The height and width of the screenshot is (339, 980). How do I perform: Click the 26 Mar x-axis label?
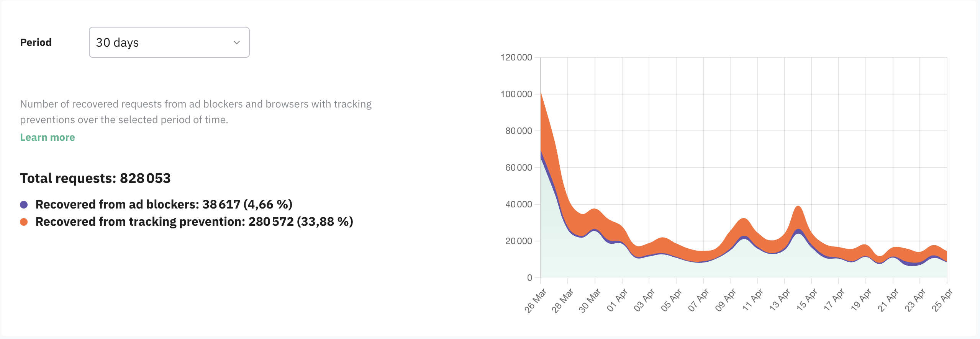[535, 302]
